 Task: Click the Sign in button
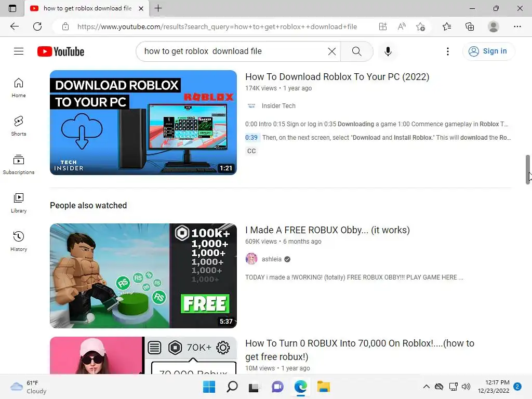pos(488,51)
